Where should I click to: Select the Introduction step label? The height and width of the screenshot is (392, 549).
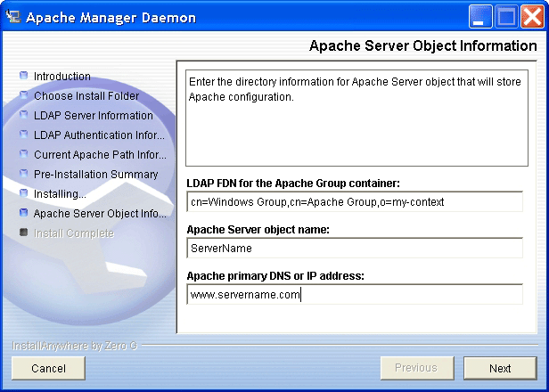point(62,76)
